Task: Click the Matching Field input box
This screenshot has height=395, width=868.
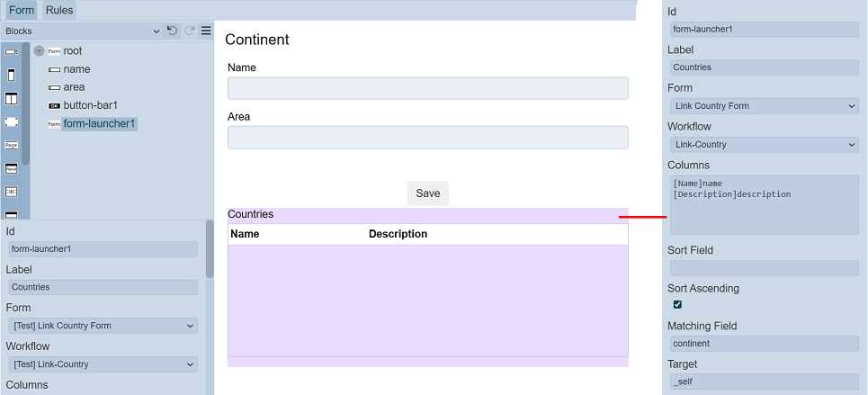Action: [764, 344]
